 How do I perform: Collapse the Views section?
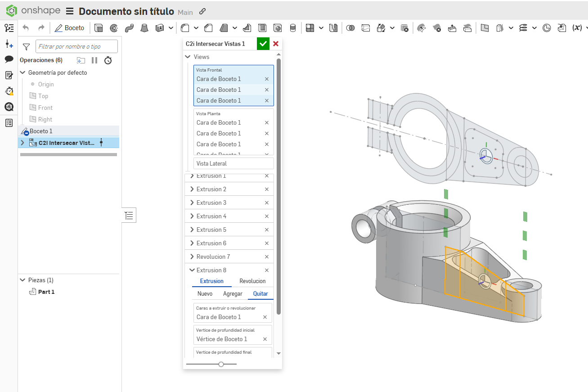click(x=188, y=57)
